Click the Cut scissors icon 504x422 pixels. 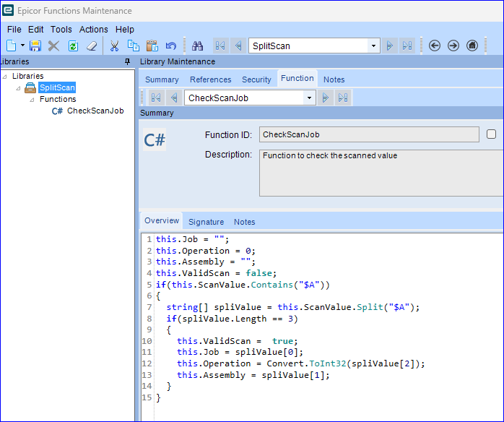pos(114,46)
